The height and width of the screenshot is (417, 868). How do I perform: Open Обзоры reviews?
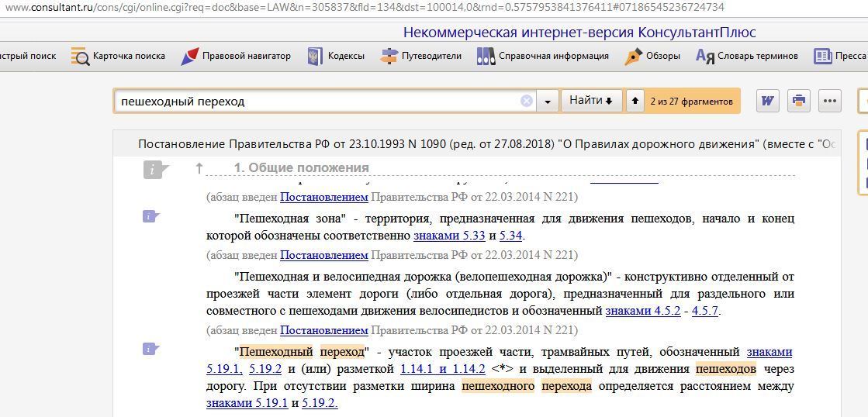652,56
